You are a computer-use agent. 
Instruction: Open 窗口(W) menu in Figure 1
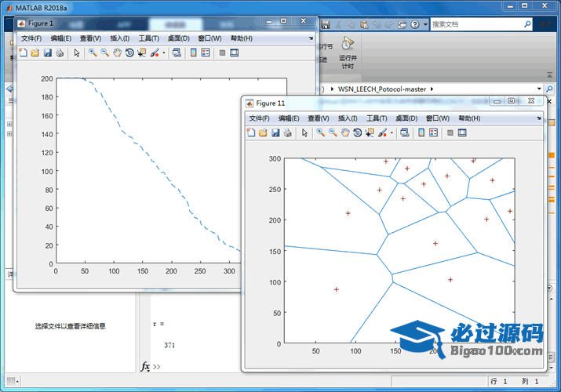209,38
